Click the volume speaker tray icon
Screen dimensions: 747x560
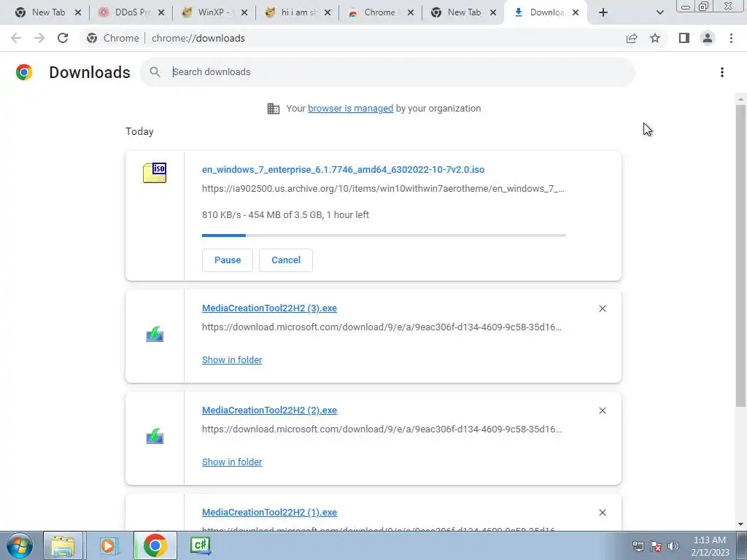pos(673,546)
